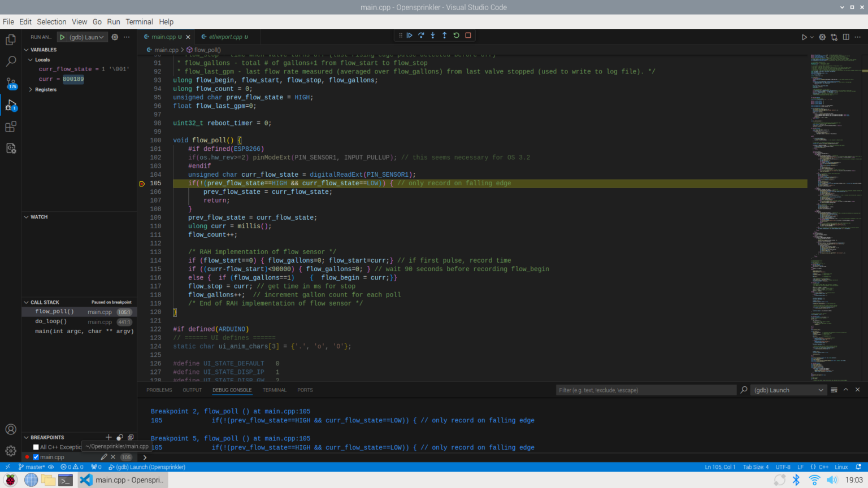Click the debug console filter input field

[x=645, y=390]
